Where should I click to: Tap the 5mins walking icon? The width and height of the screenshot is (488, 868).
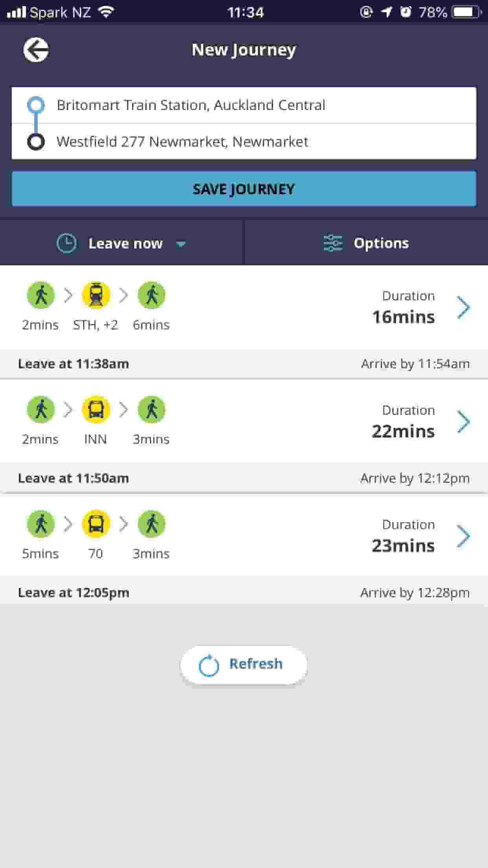coord(41,524)
